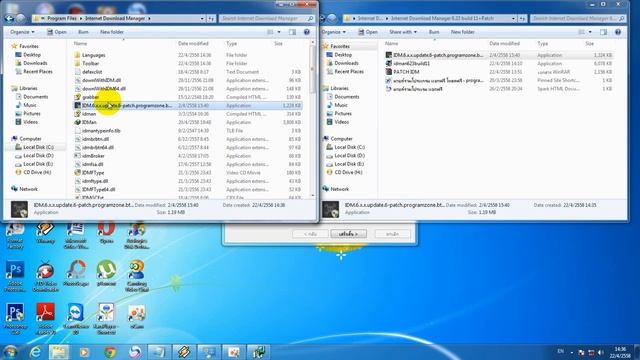Open Google Chrome from taskbar
This screenshot has width=640, height=360.
[110, 352]
